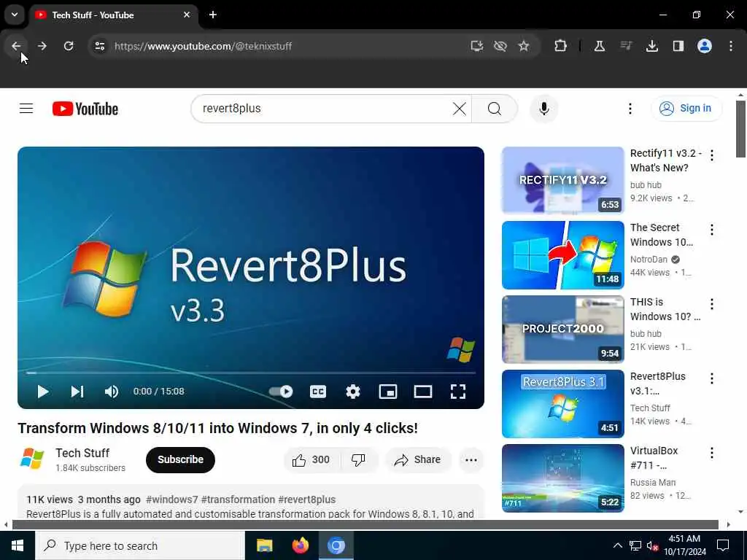Image resolution: width=747 pixels, height=560 pixels.
Task: Launch Firefox from taskbar
Action: (x=300, y=545)
